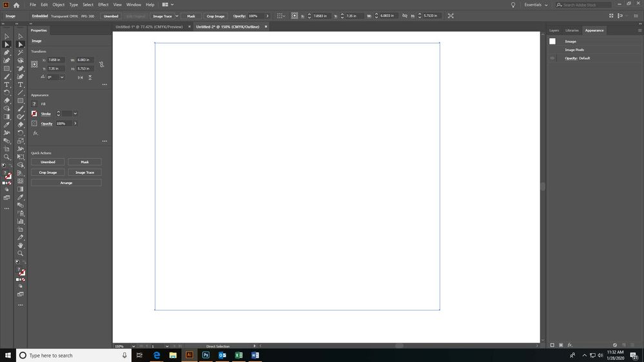The image size is (644, 362).
Task: Click Add New Fill icon in Appearance panel
Action: (x=561, y=345)
